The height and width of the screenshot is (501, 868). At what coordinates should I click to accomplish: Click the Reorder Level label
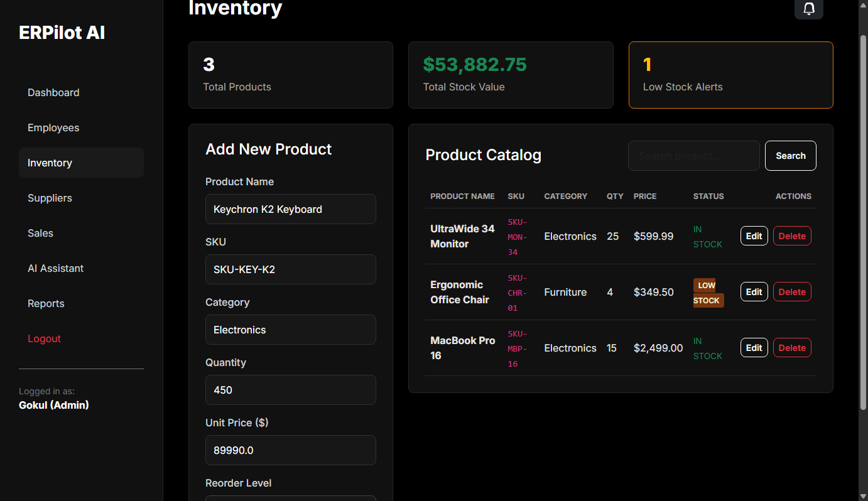click(239, 483)
